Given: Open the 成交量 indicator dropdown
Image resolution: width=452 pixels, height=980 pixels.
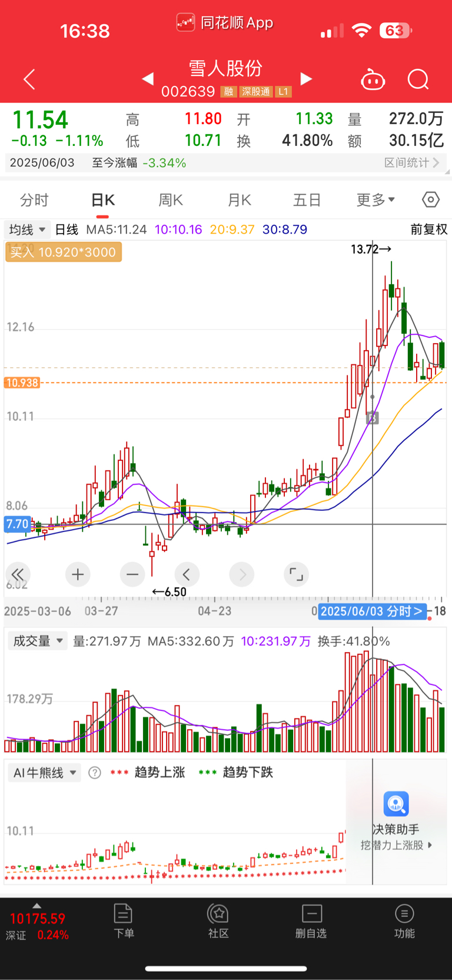Looking at the screenshot, I should tap(38, 641).
